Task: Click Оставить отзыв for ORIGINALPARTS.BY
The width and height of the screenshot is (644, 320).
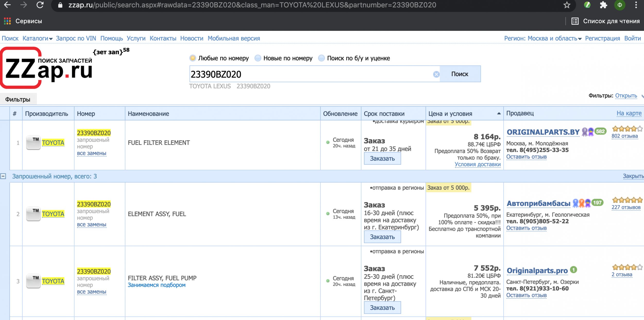Action: tap(526, 157)
